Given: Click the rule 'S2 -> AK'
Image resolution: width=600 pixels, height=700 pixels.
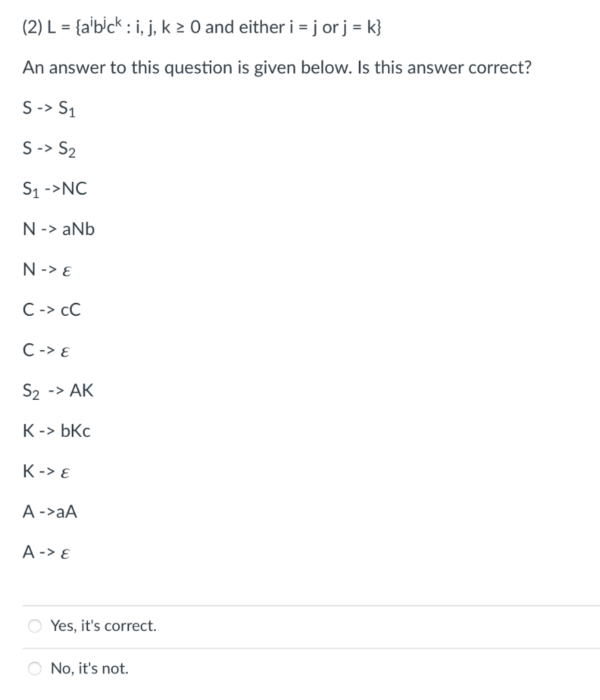Looking at the screenshot, I should [58, 390].
